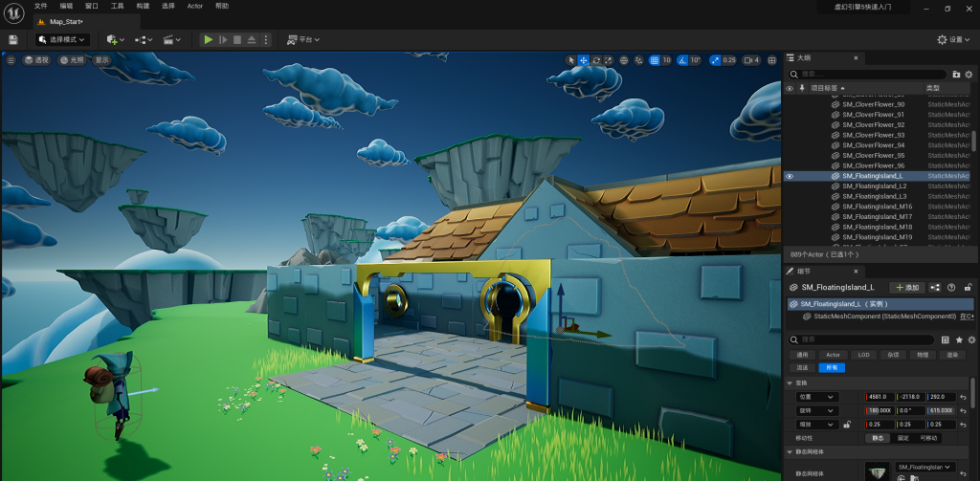Start play in editor with green arrow
980x481 pixels.
pos(208,39)
